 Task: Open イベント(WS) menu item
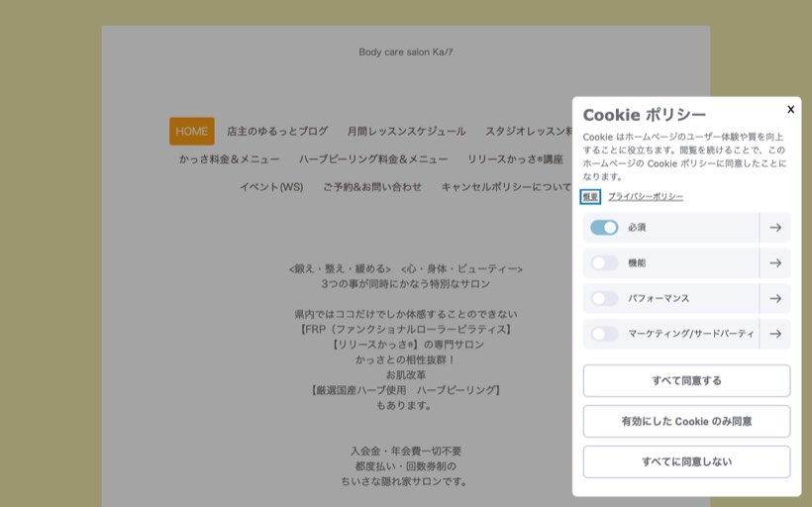(x=271, y=187)
